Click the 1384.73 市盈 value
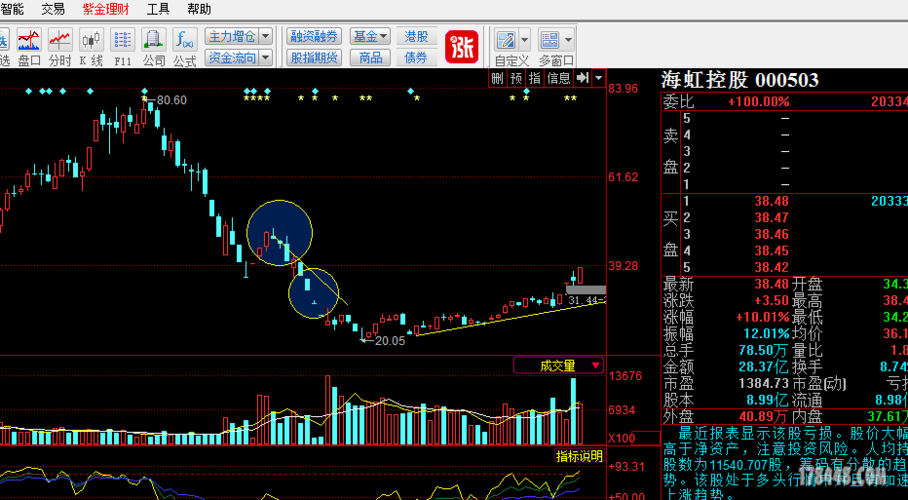Image resolution: width=908 pixels, height=500 pixels. coord(764,384)
